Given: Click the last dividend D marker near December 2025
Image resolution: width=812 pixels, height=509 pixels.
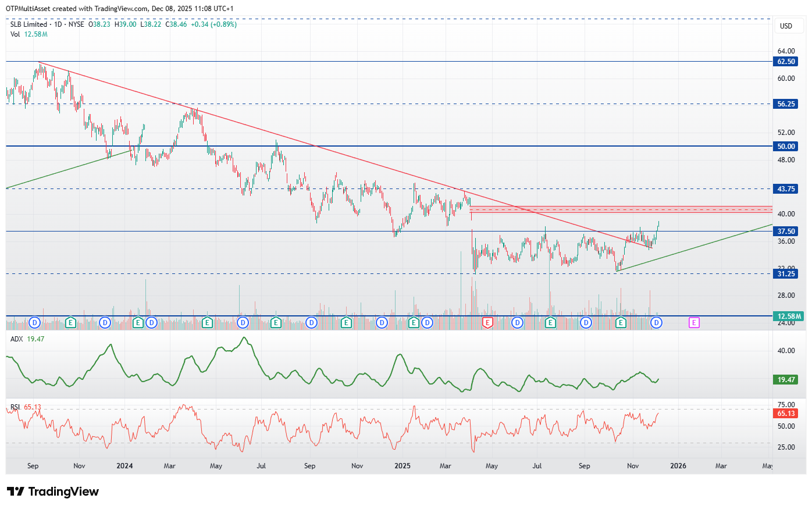Looking at the screenshot, I should tap(656, 322).
